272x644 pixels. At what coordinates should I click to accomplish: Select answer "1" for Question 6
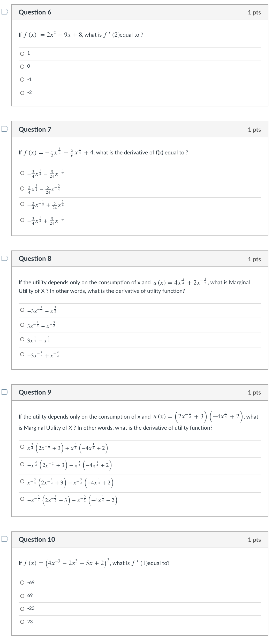click(x=22, y=53)
